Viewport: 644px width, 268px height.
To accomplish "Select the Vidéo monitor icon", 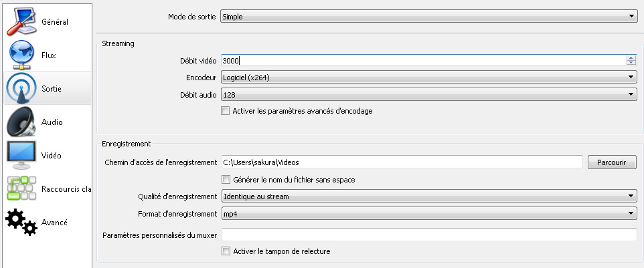I will [x=22, y=155].
